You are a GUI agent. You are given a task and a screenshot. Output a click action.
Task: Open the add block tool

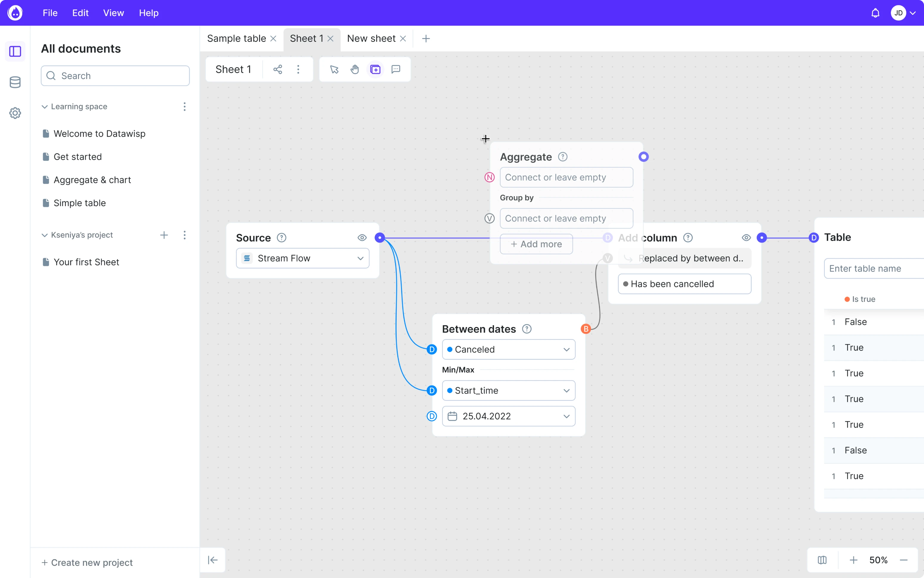point(375,69)
